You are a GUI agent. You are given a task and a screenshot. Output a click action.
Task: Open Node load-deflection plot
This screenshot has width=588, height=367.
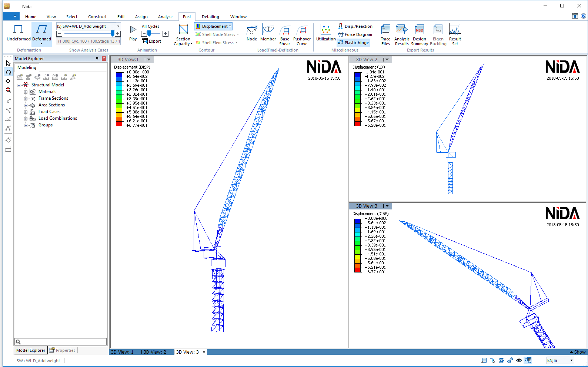(252, 33)
